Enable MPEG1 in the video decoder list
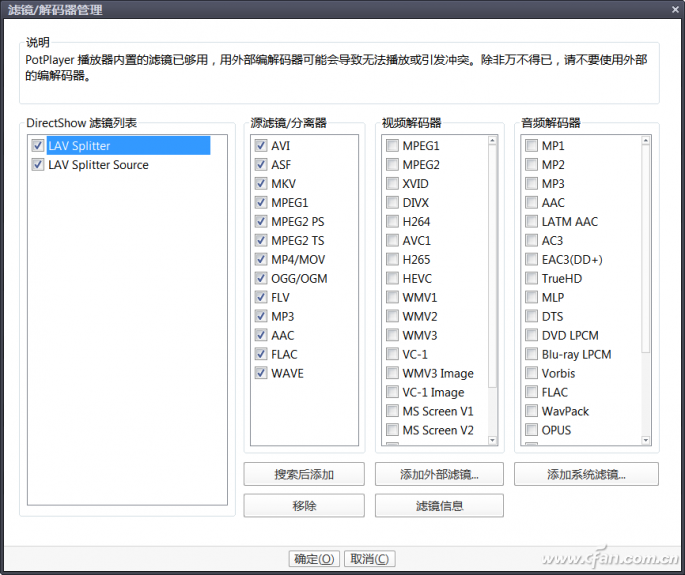 (x=392, y=145)
